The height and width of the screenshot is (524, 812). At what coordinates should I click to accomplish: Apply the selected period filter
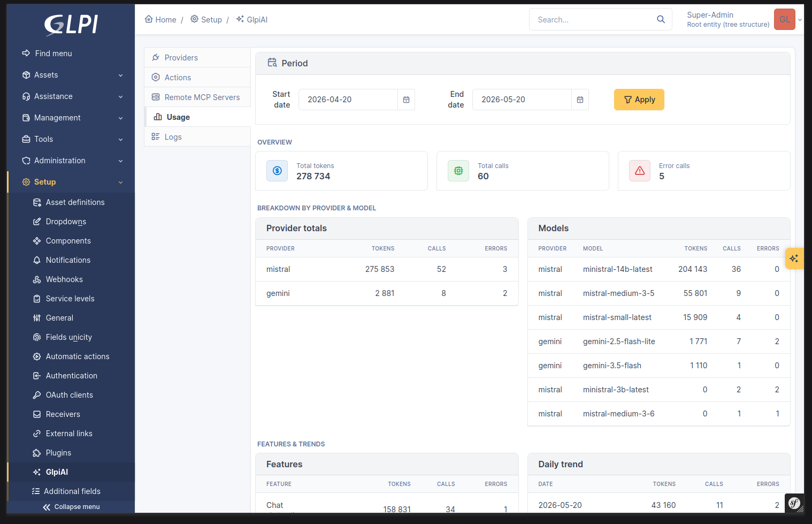639,100
